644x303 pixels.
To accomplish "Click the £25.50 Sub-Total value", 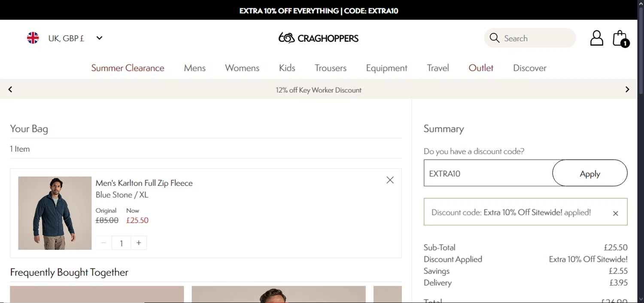I will point(616,248).
